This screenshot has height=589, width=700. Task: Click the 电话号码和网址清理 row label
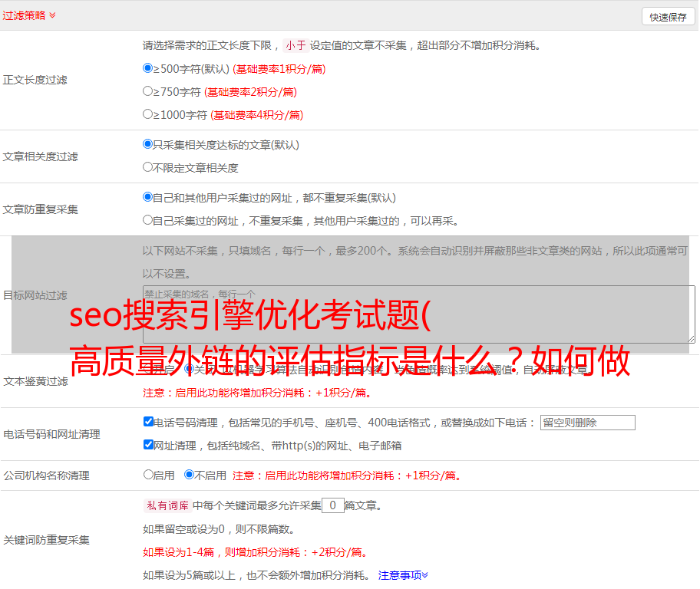point(51,434)
